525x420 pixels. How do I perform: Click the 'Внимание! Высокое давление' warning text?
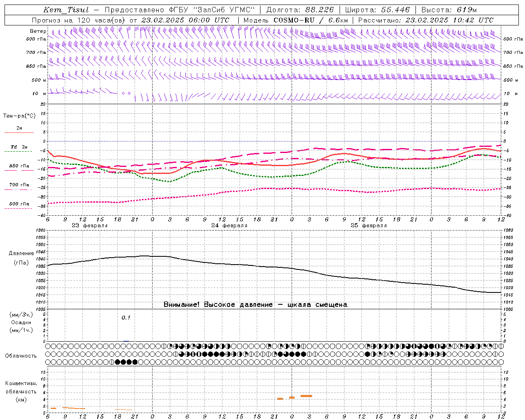pos(218,304)
